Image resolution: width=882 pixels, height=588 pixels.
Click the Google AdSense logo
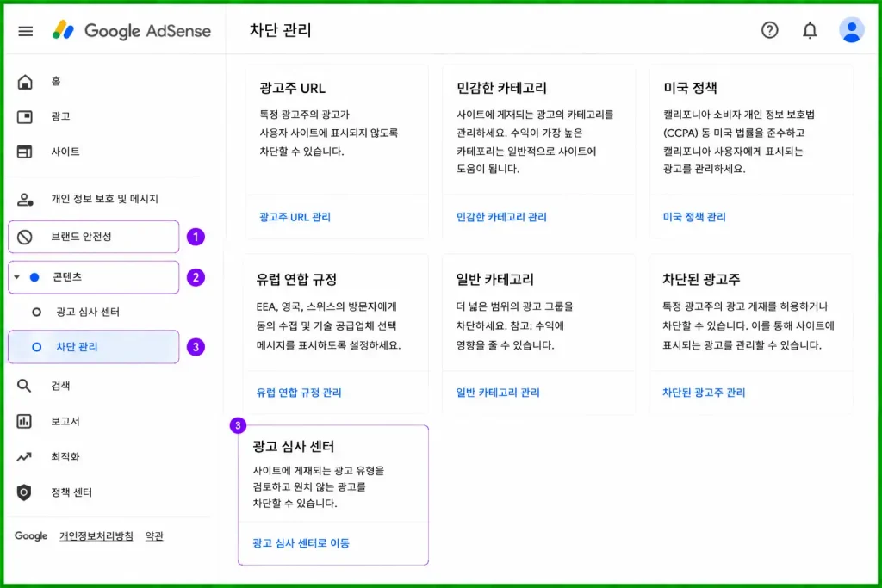[x=132, y=30]
